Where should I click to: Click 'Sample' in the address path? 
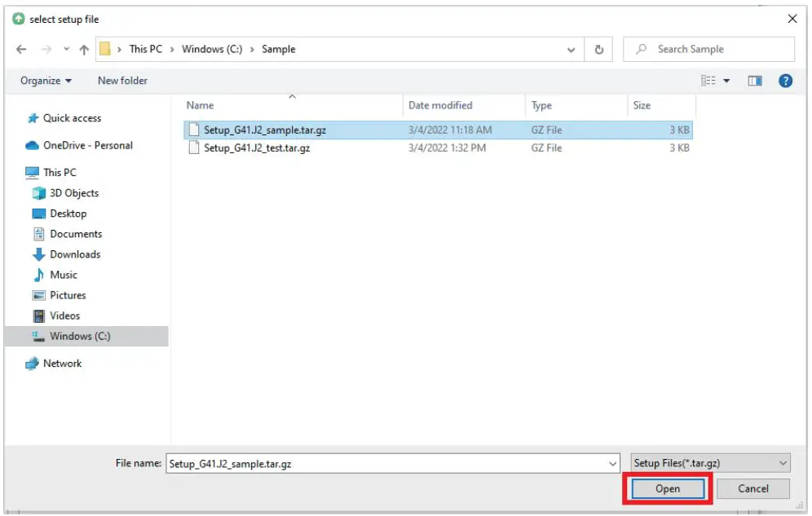279,49
